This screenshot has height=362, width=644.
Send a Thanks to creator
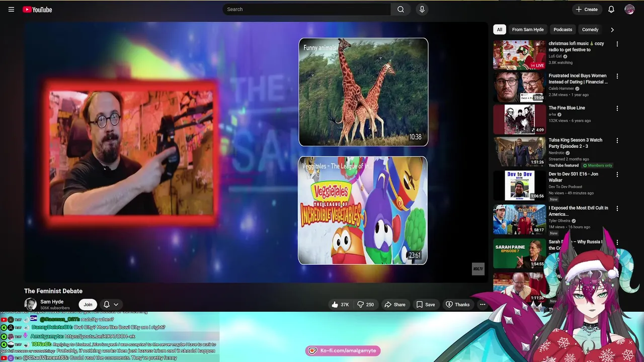point(457,305)
